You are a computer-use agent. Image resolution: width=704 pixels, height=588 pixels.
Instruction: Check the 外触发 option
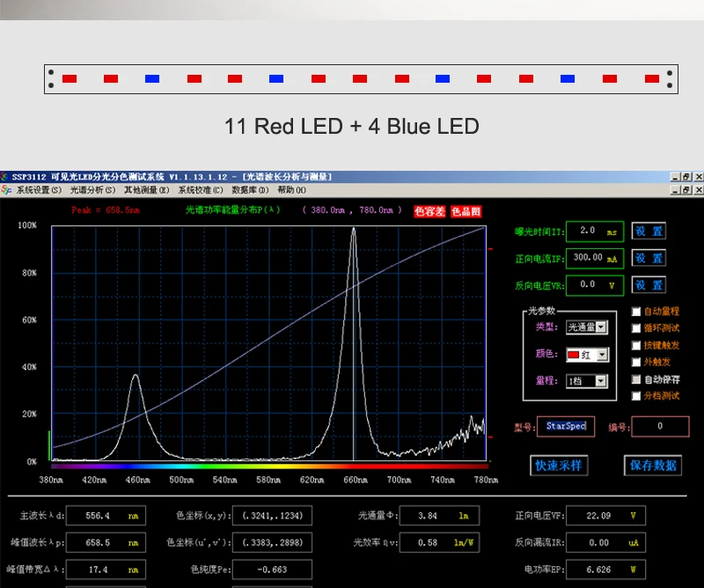click(x=636, y=362)
